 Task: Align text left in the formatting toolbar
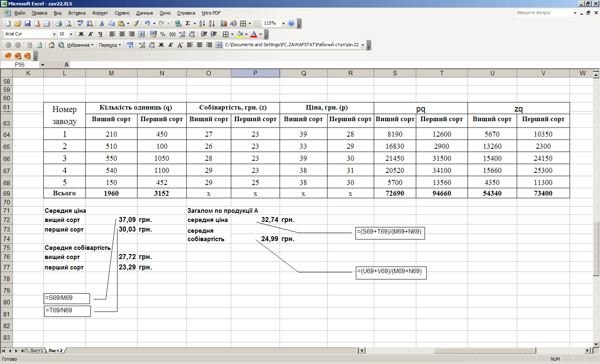pos(112,34)
